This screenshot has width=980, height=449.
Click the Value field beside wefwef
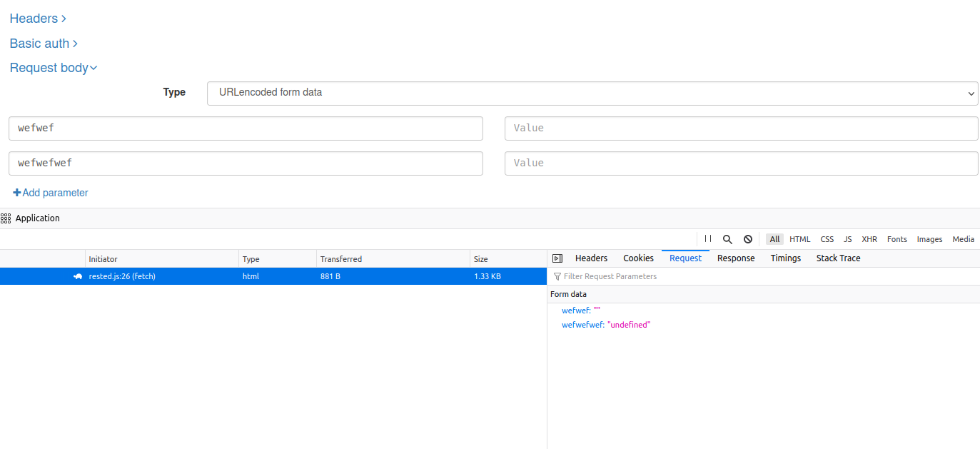[742, 128]
